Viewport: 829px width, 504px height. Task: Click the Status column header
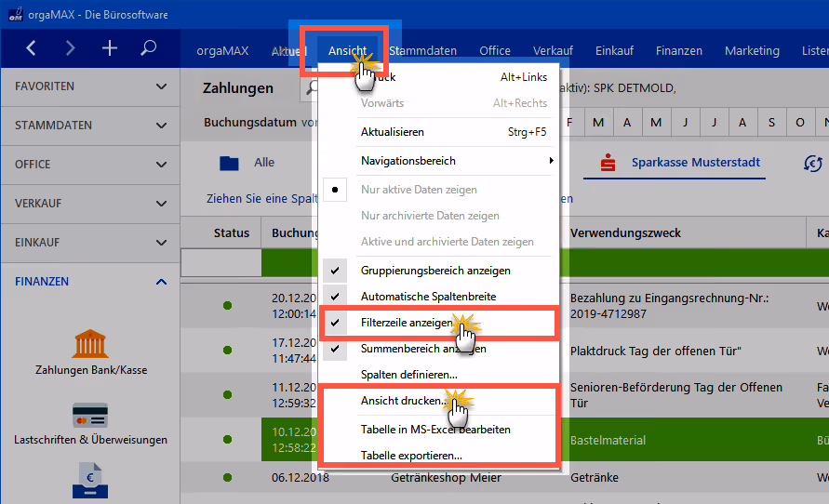[232, 233]
